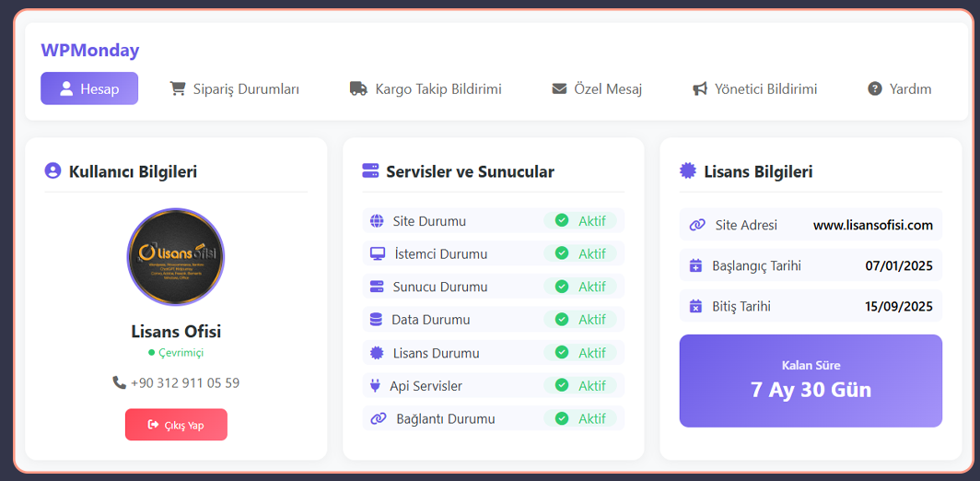
Task: Click the globe icon for Site Durumu
Action: click(377, 221)
